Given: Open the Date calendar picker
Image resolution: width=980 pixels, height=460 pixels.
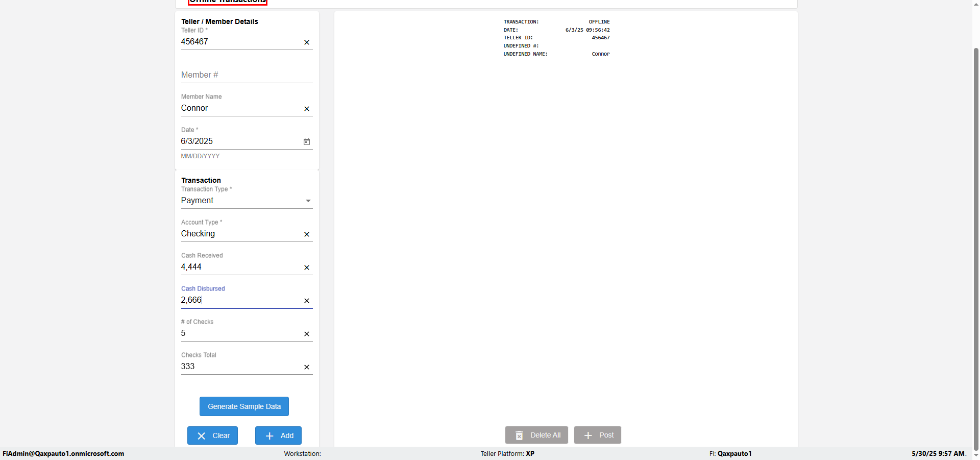Looking at the screenshot, I should pyautogui.click(x=307, y=141).
